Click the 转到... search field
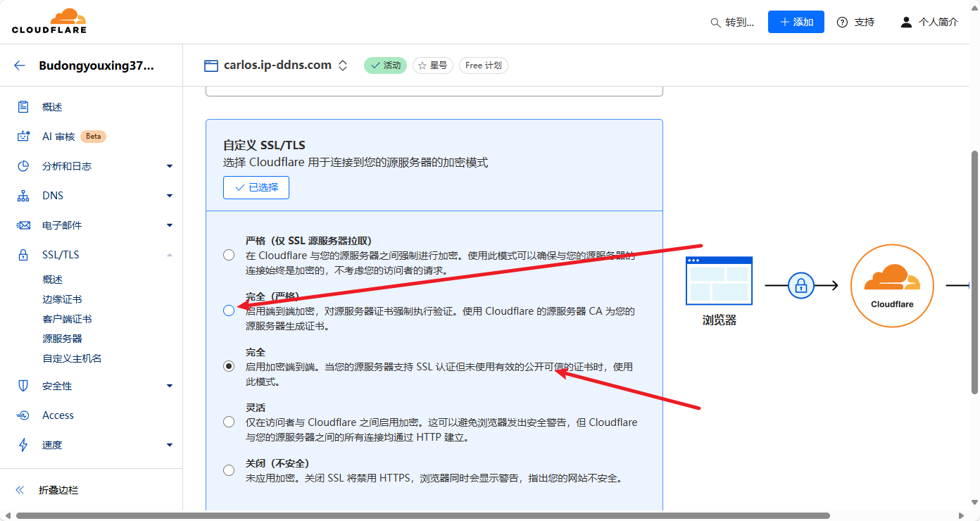Image resolution: width=980 pixels, height=521 pixels. point(732,23)
